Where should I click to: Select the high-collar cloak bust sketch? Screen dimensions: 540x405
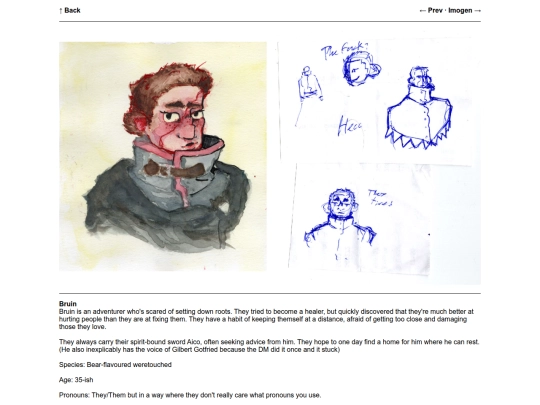418,108
